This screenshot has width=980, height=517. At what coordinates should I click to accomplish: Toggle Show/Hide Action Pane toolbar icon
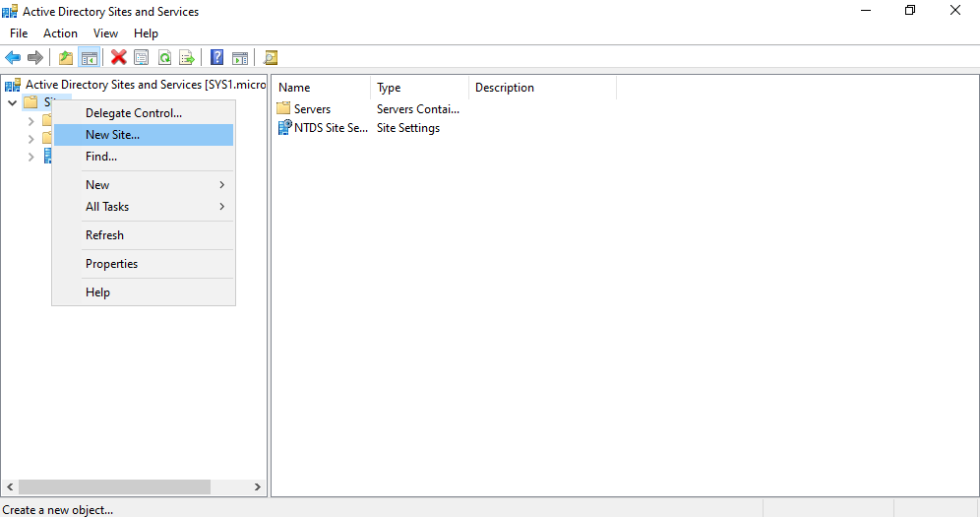(240, 57)
